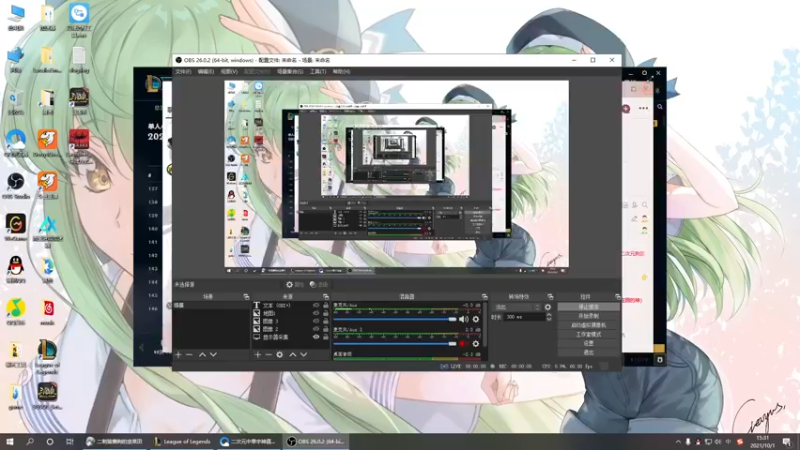Click the Windows Start button
Viewport: 800px width, 450px height.
tap(10, 441)
